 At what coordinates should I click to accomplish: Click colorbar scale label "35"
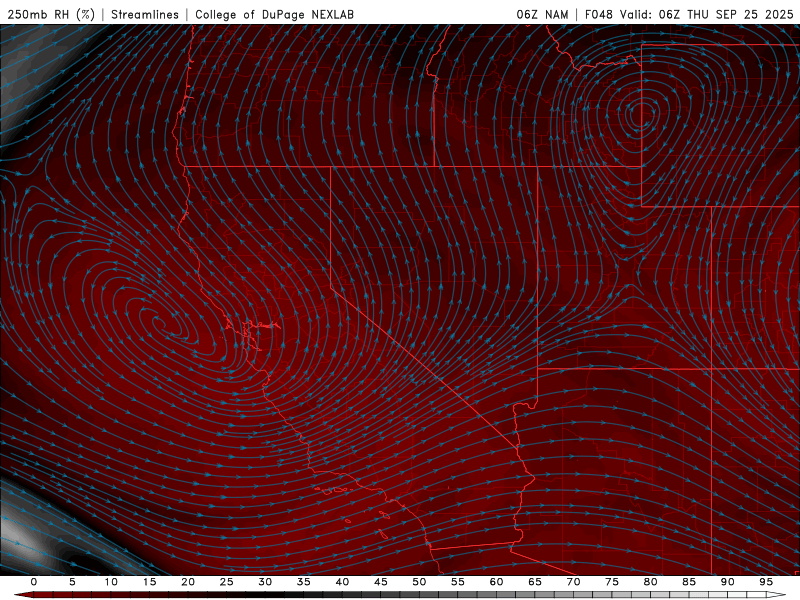[304, 582]
